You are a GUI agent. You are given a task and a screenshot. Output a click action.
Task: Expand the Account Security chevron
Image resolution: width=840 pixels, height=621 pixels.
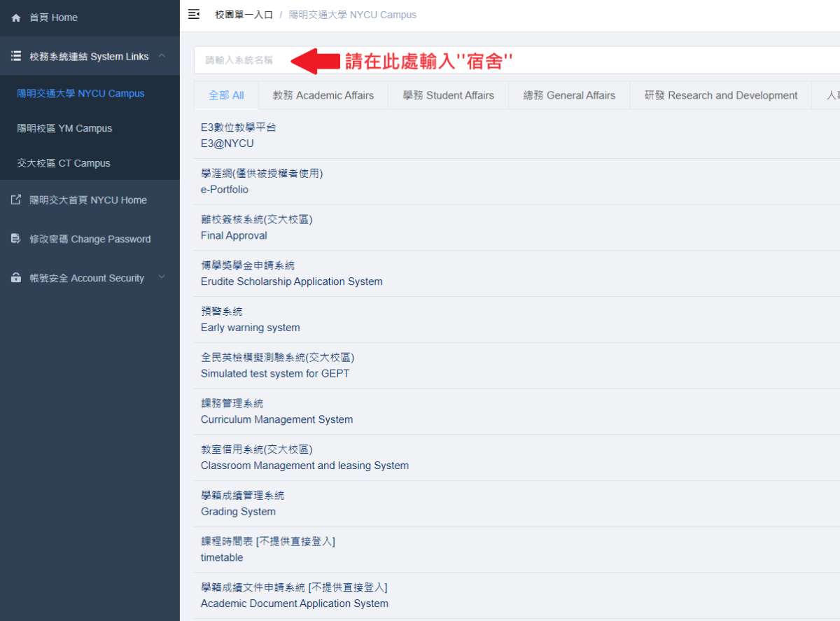[162, 277]
